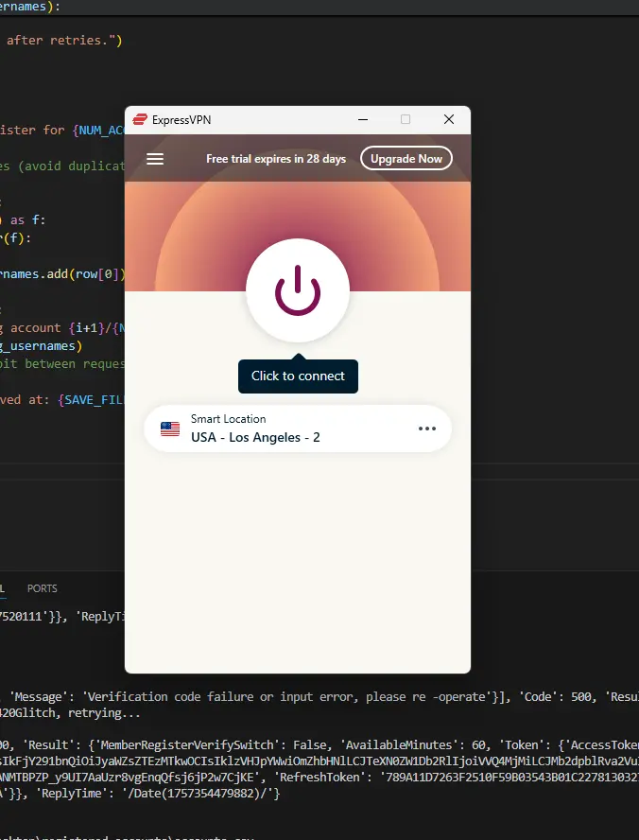Click the 'Free trial expires in 28 days' text

click(276, 159)
